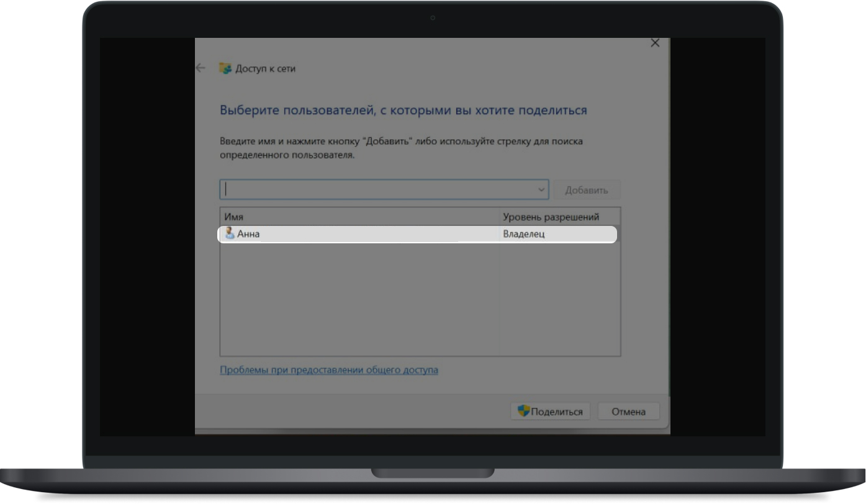The image size is (866, 504).
Task: Close the Доступ к сети dialog
Action: point(654,43)
